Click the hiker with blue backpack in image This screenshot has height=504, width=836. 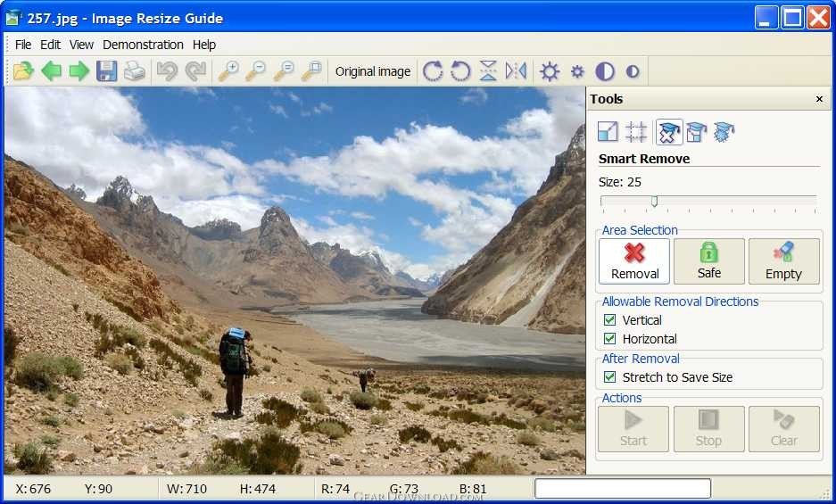[x=235, y=372]
